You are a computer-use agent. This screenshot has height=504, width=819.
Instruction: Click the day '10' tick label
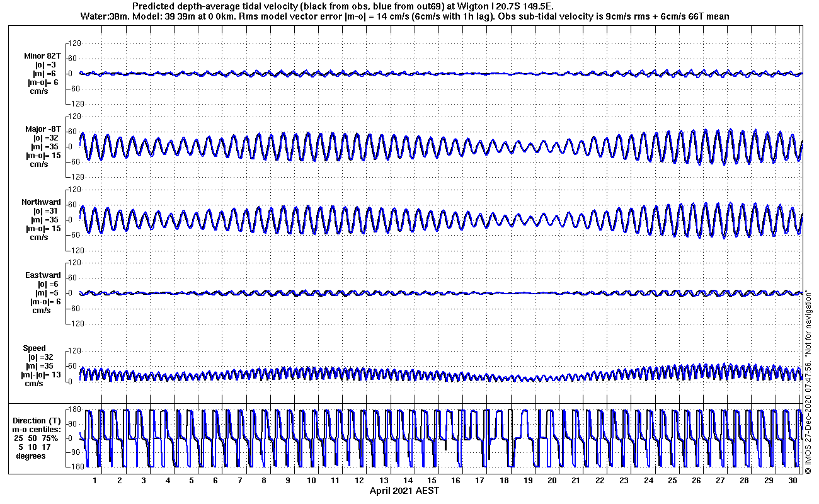tap(312, 481)
